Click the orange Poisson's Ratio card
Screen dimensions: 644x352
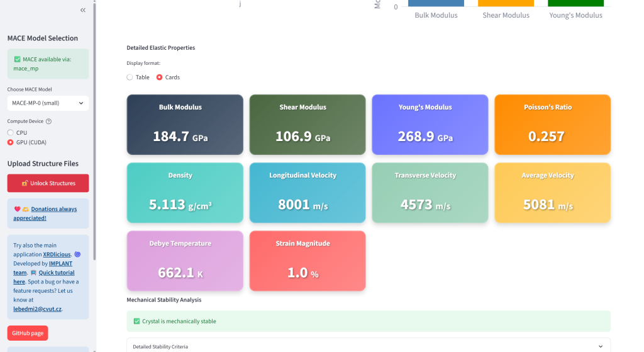coord(552,125)
